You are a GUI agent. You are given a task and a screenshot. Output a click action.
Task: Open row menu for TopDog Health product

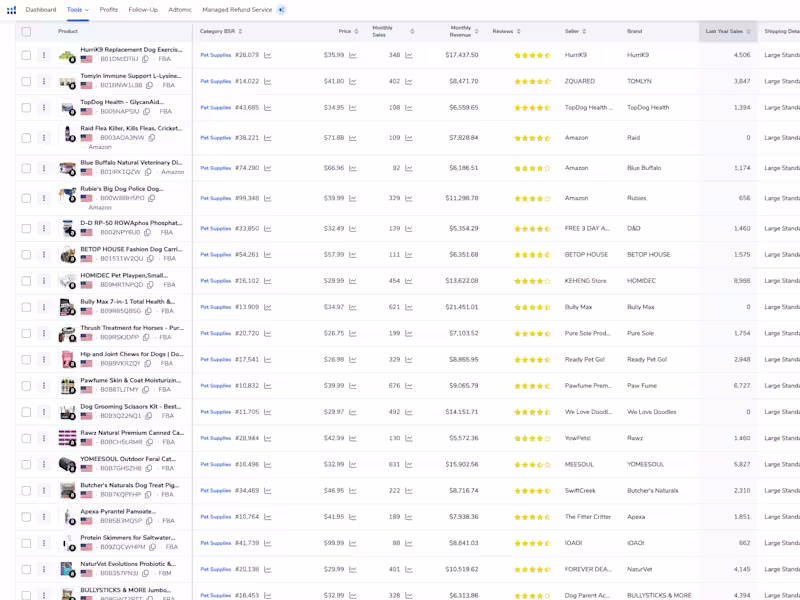coord(44,108)
